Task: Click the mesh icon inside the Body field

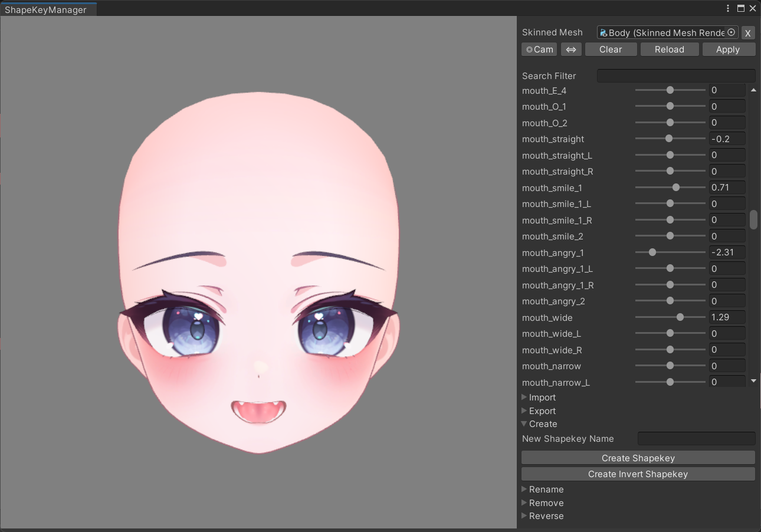Action: (602, 32)
